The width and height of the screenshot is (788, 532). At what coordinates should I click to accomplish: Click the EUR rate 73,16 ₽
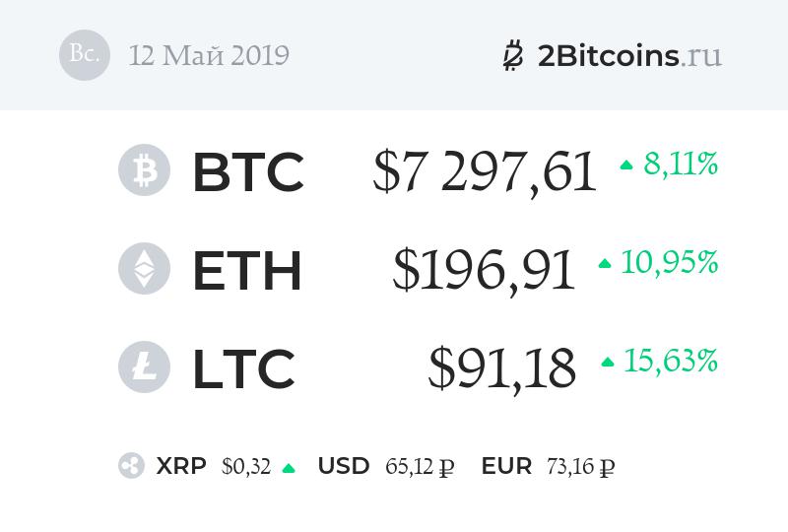click(x=581, y=467)
